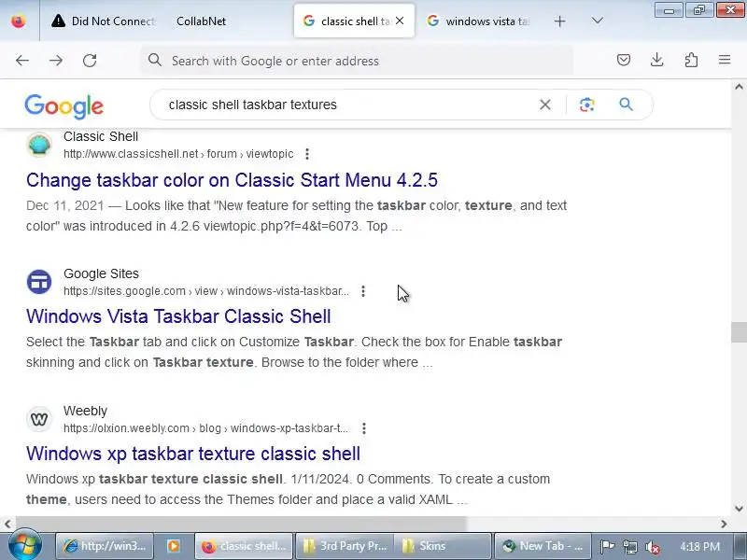Viewport: 747px width, 560px height.
Task: Click the Google search magnifier button
Action: click(x=626, y=105)
